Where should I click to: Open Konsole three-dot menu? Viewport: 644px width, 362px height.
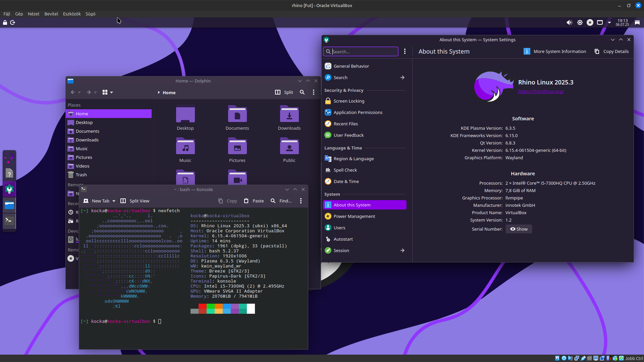click(301, 201)
